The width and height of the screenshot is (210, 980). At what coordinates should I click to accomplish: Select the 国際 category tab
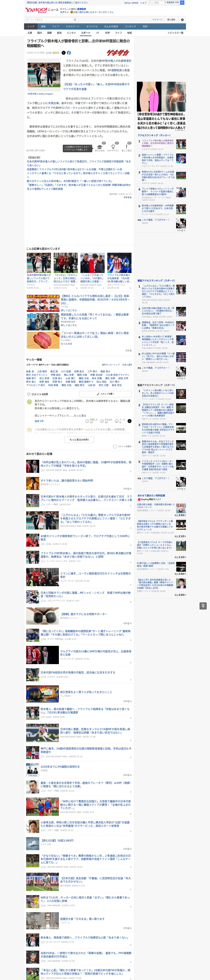pyautogui.click(x=49, y=33)
